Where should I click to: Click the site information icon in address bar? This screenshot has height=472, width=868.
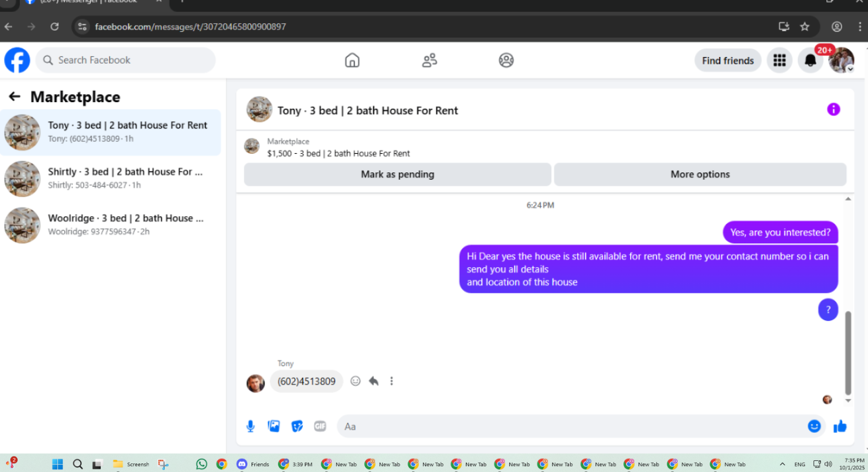[x=82, y=27]
